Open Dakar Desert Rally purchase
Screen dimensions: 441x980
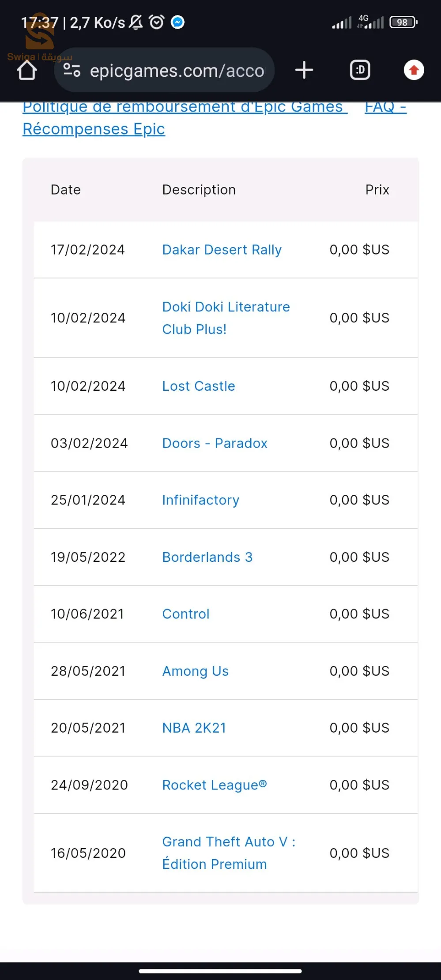222,250
